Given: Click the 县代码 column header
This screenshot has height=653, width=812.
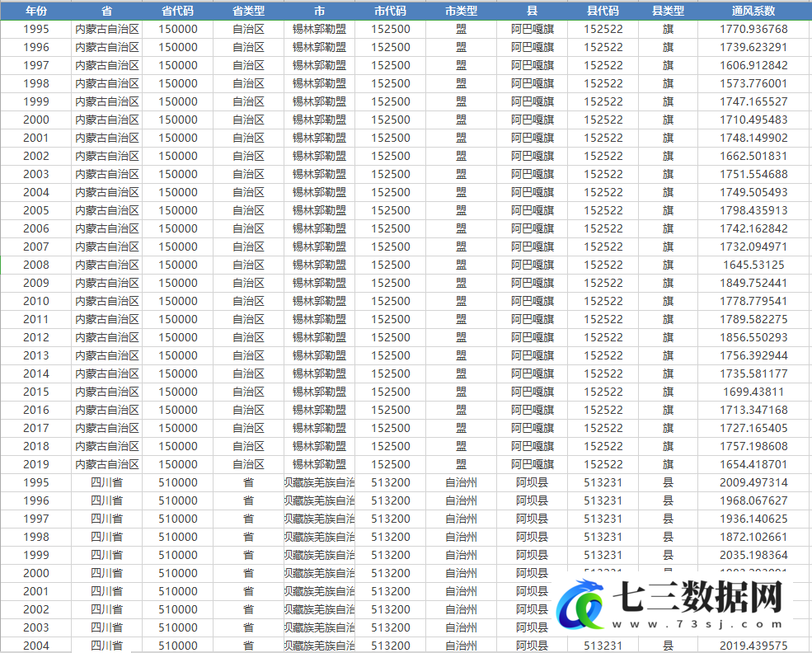Looking at the screenshot, I should 603,11.
